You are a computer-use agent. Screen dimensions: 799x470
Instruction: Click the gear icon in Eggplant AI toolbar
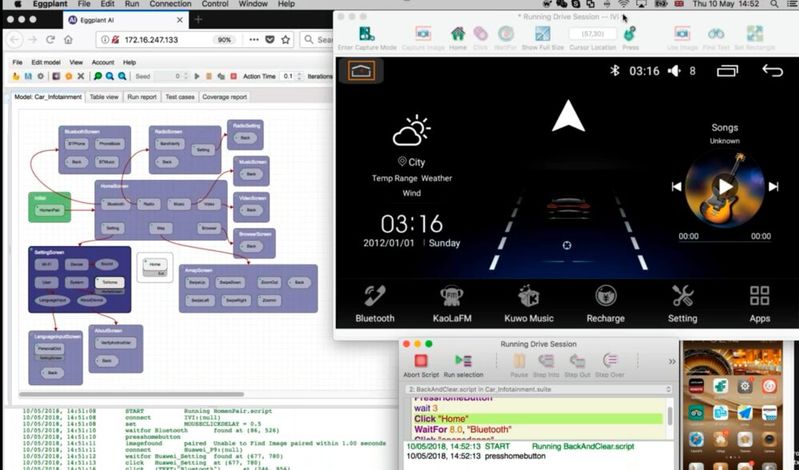click(41, 76)
